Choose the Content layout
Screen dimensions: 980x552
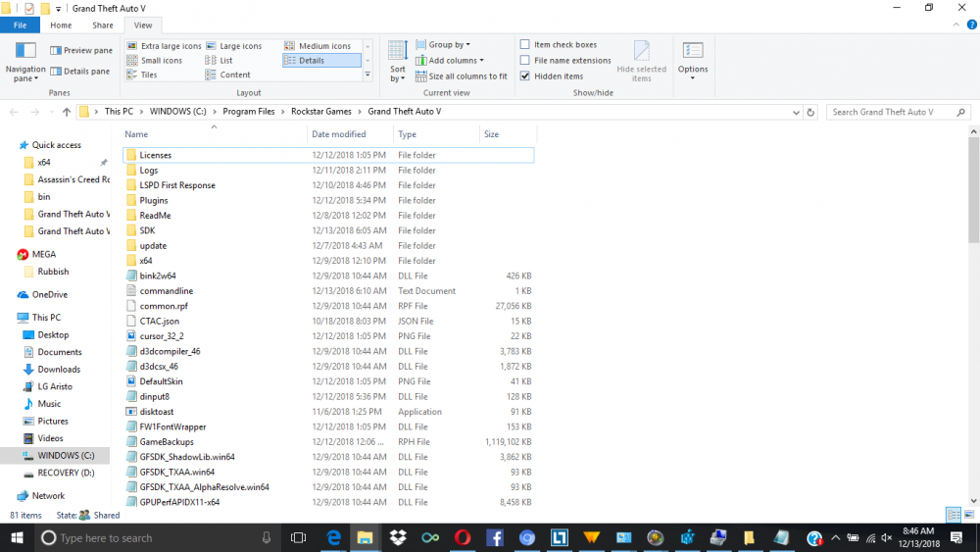pos(228,75)
